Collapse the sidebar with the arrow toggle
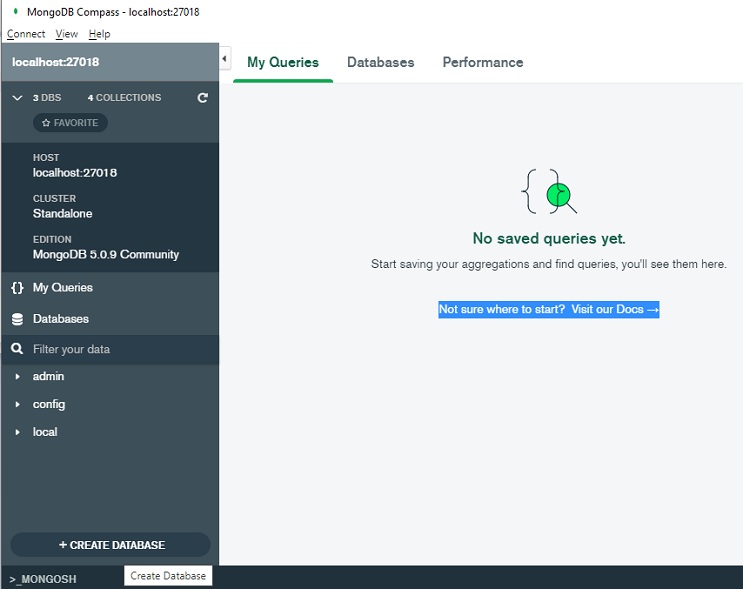This screenshot has height=589, width=743. click(225, 60)
